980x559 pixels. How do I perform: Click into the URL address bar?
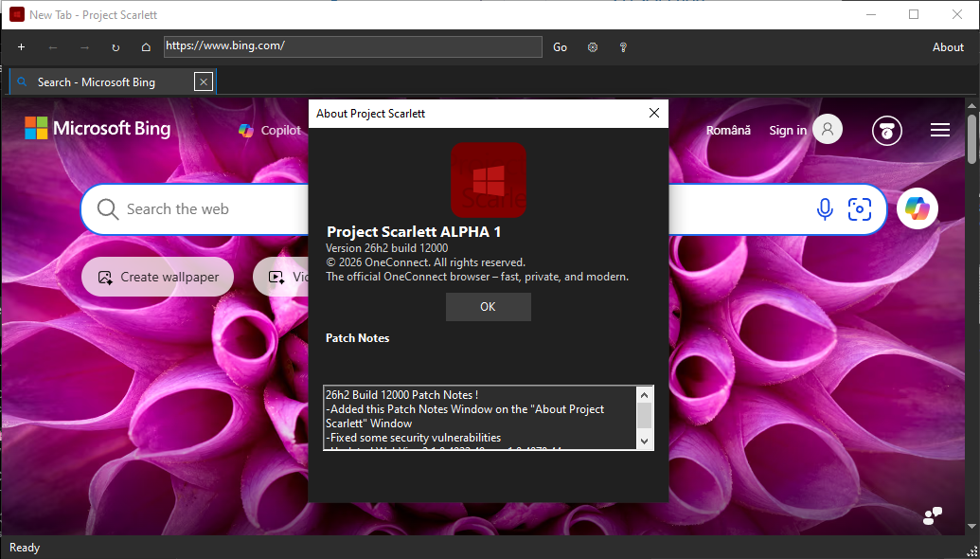[353, 46]
